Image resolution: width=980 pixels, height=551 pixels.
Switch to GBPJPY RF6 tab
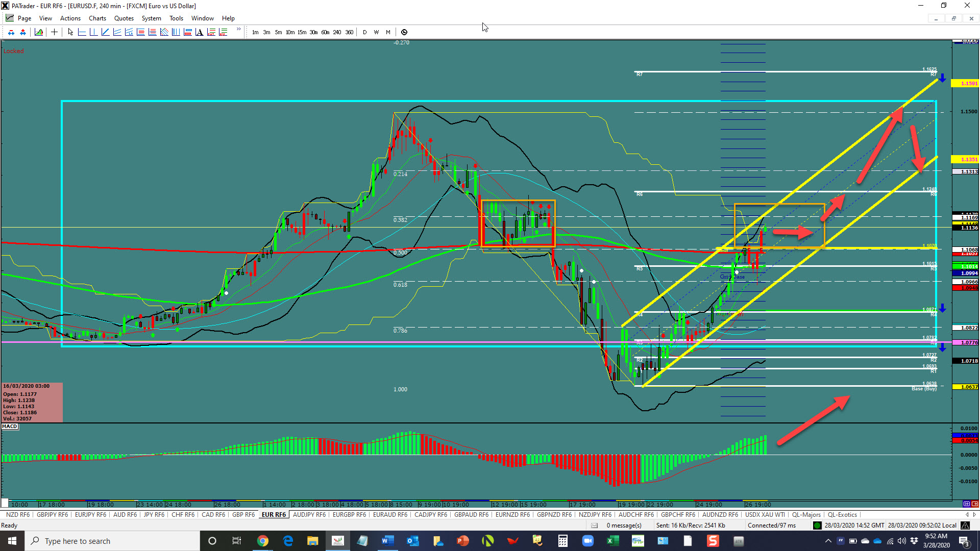point(52,515)
